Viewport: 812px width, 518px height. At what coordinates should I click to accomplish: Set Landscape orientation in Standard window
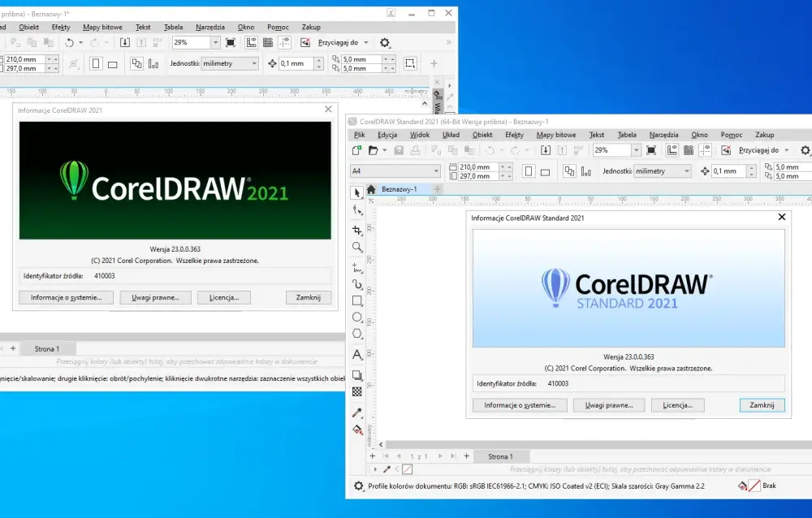click(x=546, y=171)
